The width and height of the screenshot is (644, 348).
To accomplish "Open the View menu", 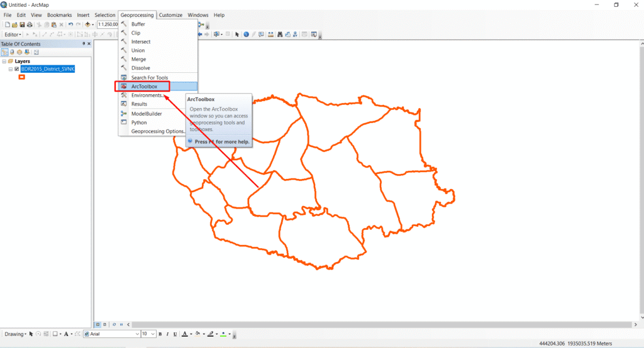I will click(x=36, y=15).
